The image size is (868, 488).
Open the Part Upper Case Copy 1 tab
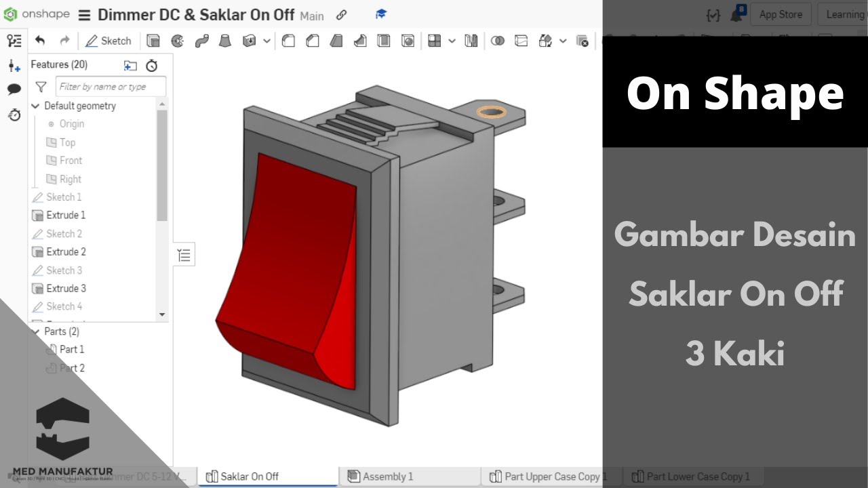coord(551,476)
